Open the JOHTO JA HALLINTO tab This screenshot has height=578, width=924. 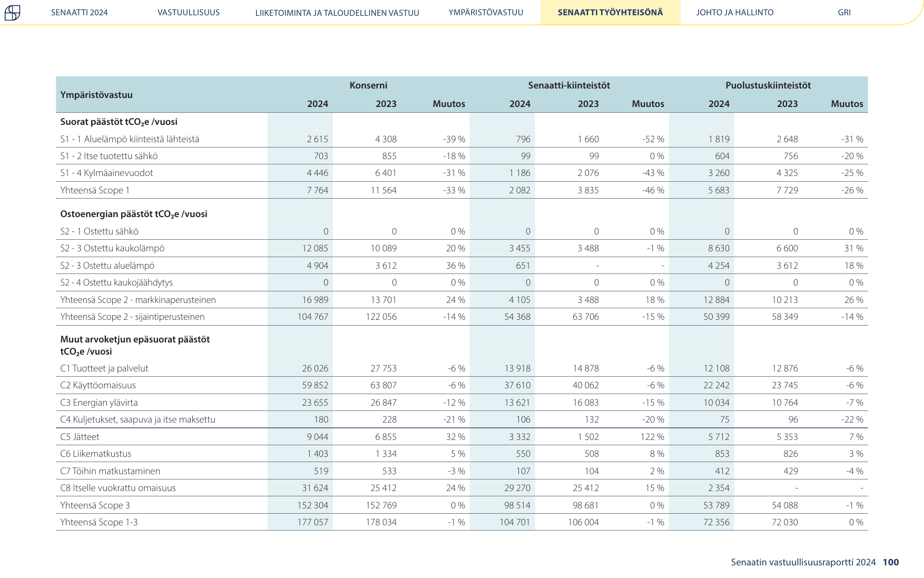(735, 13)
